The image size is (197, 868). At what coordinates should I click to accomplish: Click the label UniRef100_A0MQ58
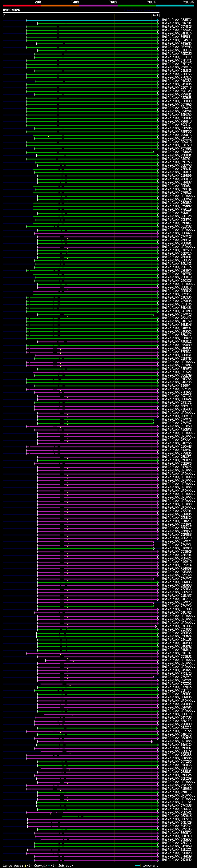click(177, 531)
